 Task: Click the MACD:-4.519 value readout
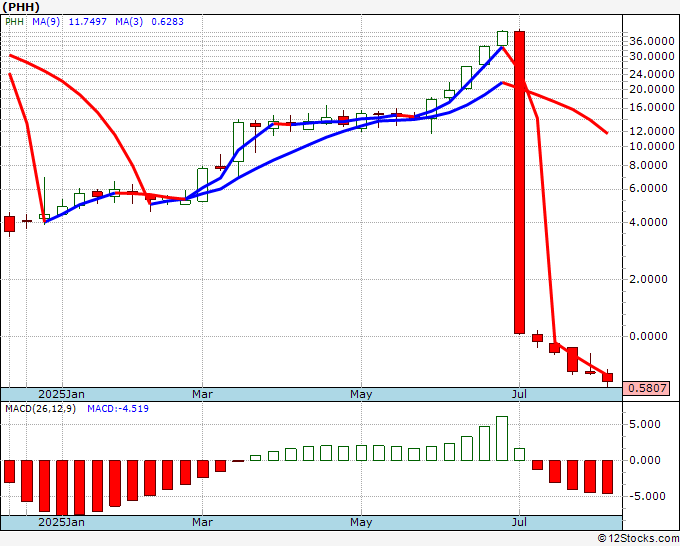click(118, 409)
